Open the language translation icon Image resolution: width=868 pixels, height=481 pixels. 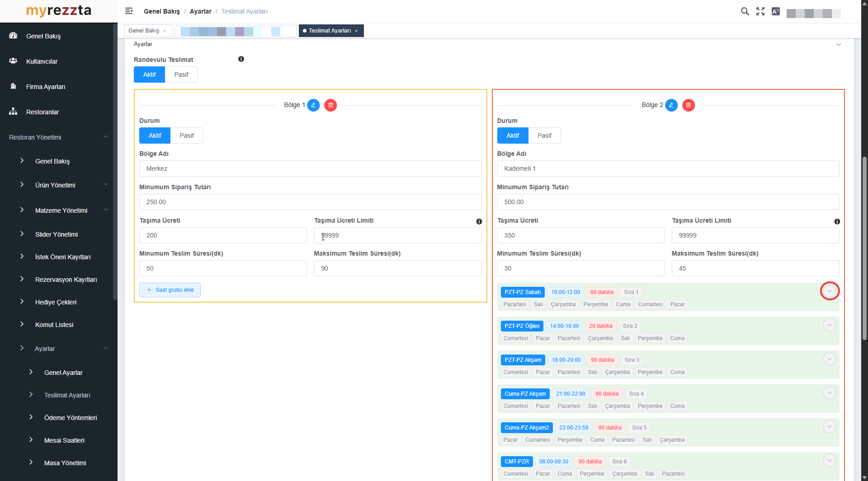(776, 11)
